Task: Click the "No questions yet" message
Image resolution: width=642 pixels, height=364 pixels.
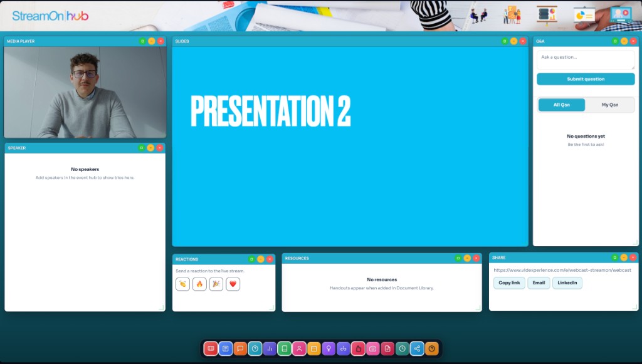Action: point(586,136)
